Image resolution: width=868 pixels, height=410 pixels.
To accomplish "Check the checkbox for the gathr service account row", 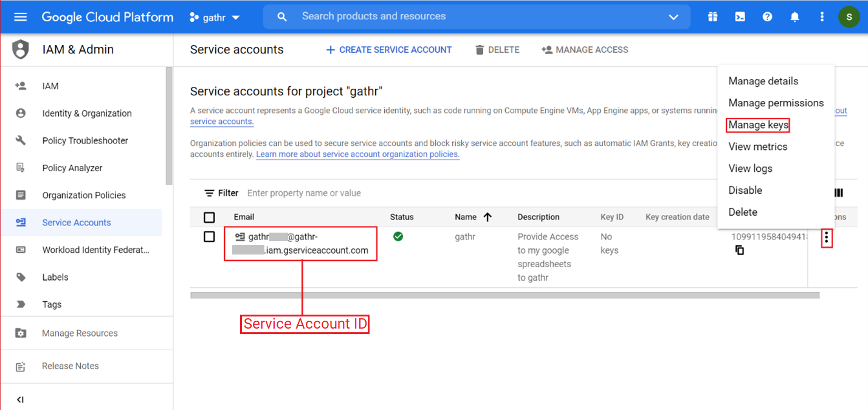I will click(209, 236).
